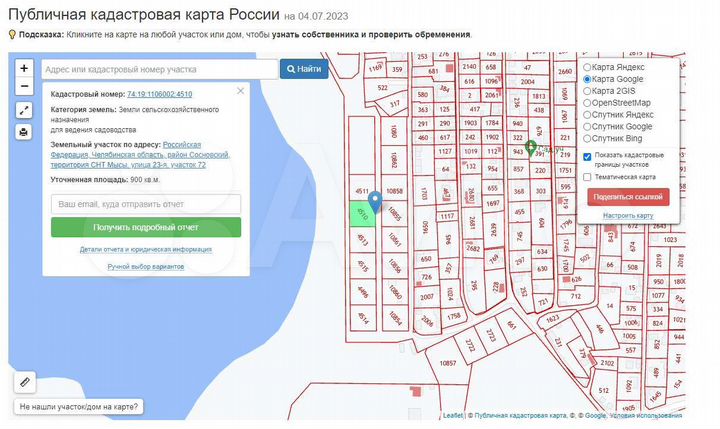Click Не нашли участок/дом на карте button
The width and height of the screenshot is (720, 429).
pyautogui.click(x=79, y=406)
